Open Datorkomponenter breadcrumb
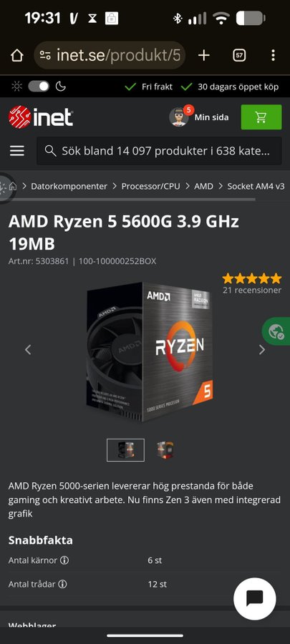Viewport: 290px width, 644px height. pos(69,186)
